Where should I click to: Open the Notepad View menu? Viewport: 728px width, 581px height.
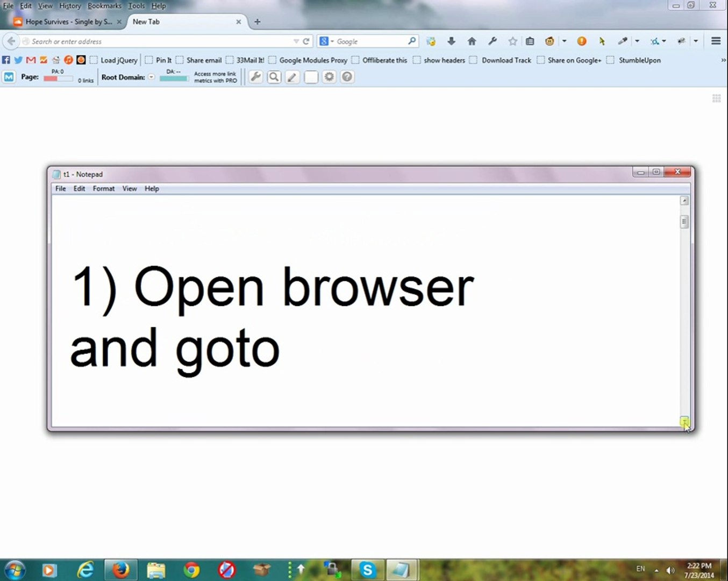pyautogui.click(x=130, y=189)
